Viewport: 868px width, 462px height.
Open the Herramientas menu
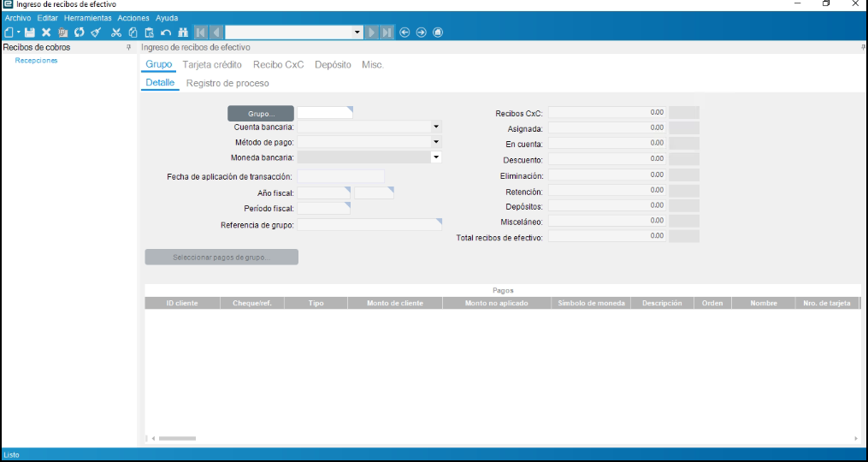pos(88,18)
